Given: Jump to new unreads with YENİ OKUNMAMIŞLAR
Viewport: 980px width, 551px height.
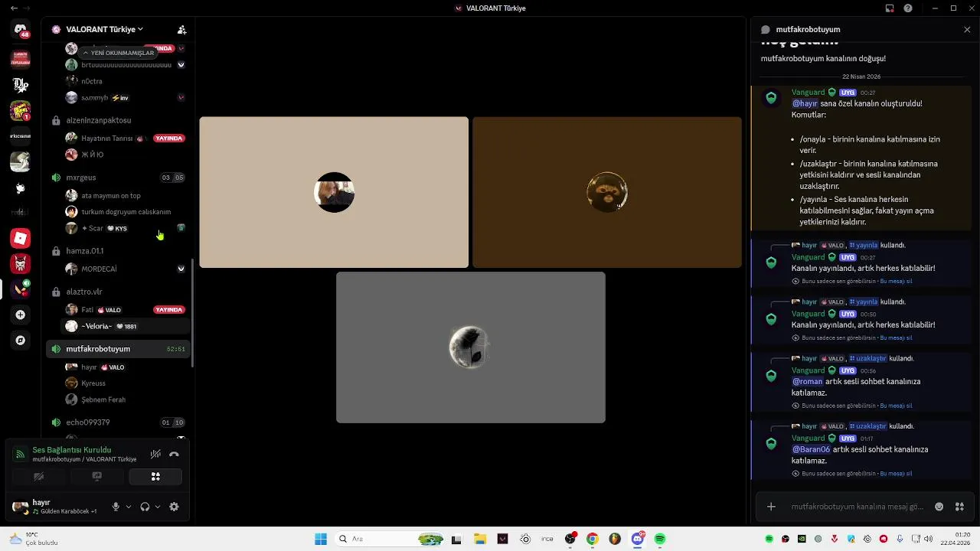Looking at the screenshot, I should pyautogui.click(x=118, y=53).
